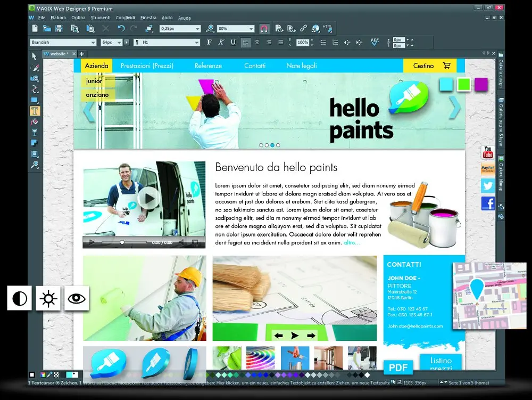Click the eye icon in the bottom-left panel
532x400 pixels.
[76, 299]
